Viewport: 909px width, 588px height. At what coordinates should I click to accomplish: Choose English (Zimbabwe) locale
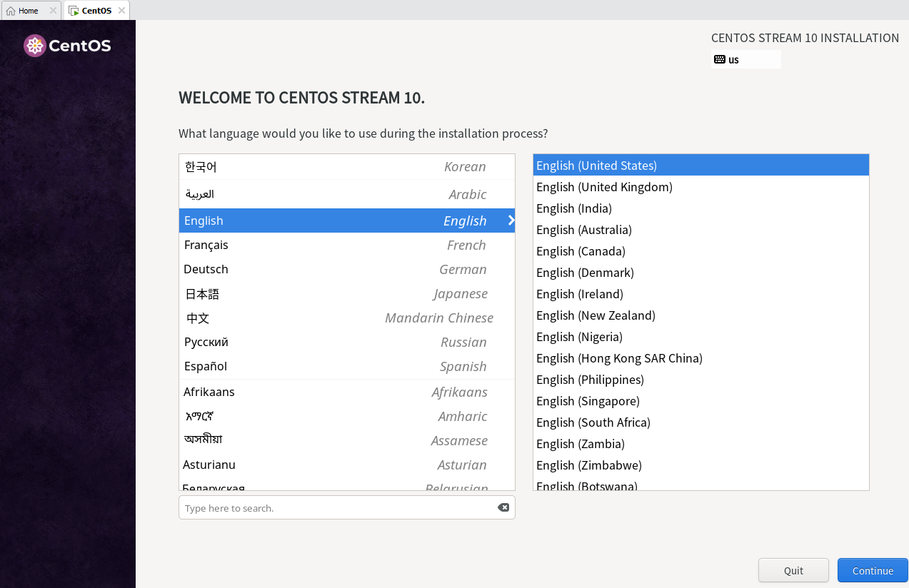point(701,465)
